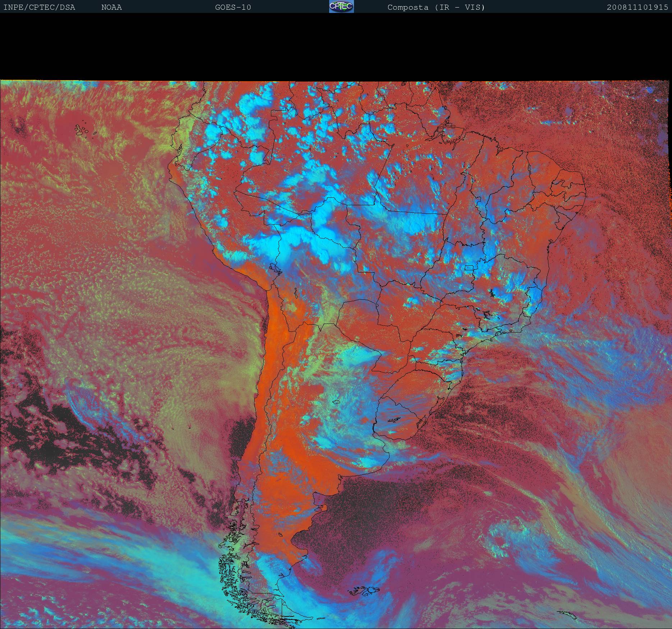Viewport: 672px width, 629px height.
Task: Click the CPTEC logo in header
Action: coord(341,6)
